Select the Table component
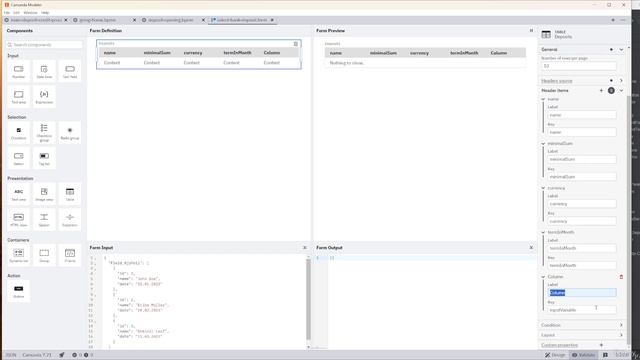This screenshot has height=360, width=640. coord(70,194)
